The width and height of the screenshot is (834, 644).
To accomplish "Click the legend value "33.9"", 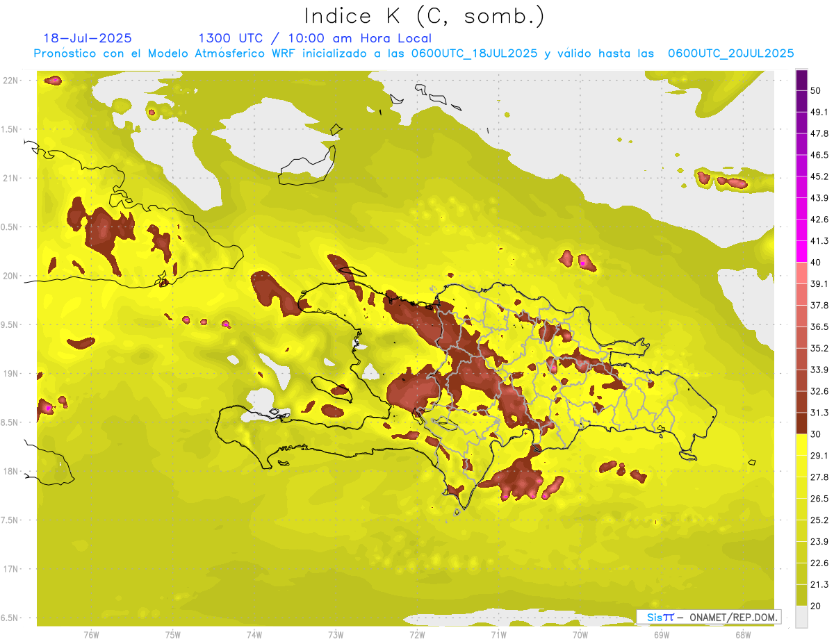I will click(819, 370).
